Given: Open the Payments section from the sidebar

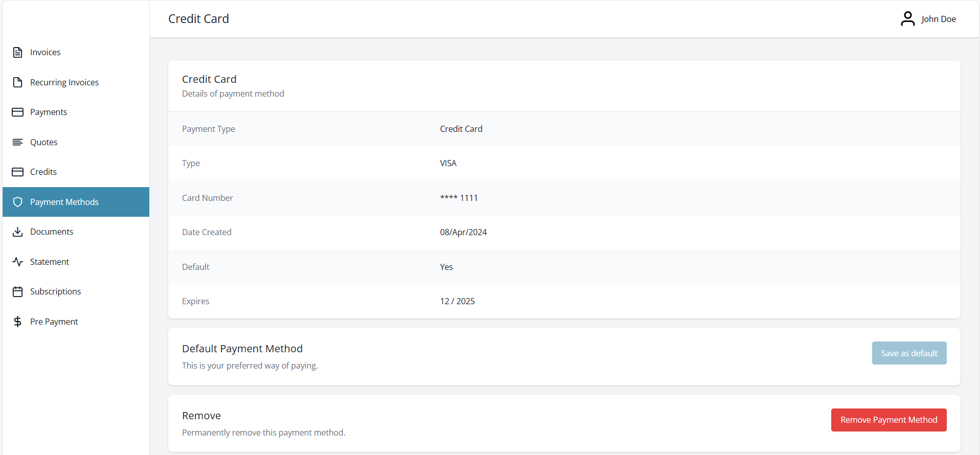Looking at the screenshot, I should tap(49, 111).
